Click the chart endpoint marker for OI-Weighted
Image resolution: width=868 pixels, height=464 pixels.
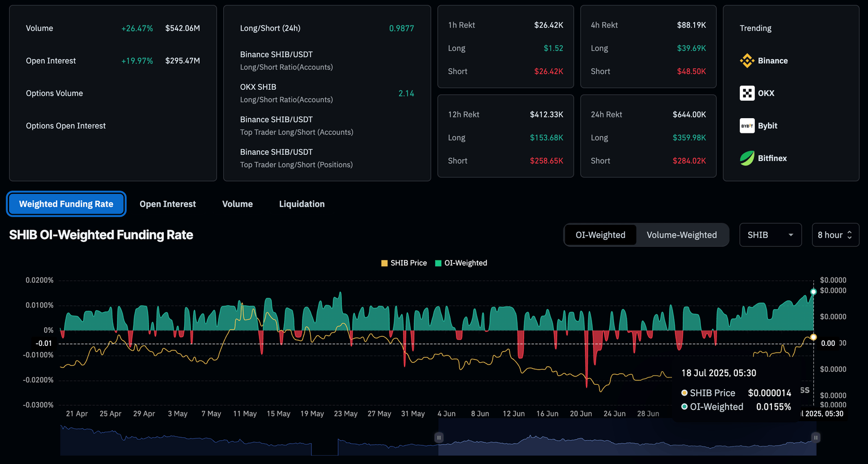point(813,292)
